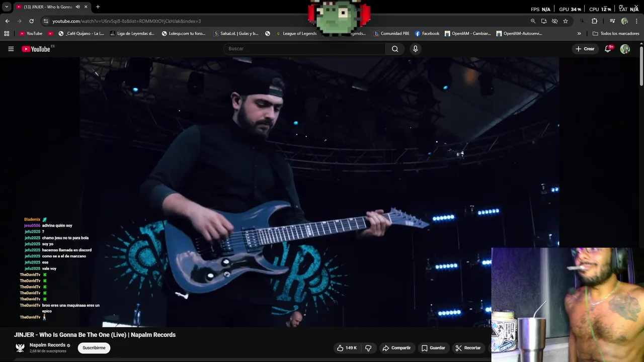The width and height of the screenshot is (644, 362).
Task: Run search with the magnifier button
Action: click(x=395, y=49)
